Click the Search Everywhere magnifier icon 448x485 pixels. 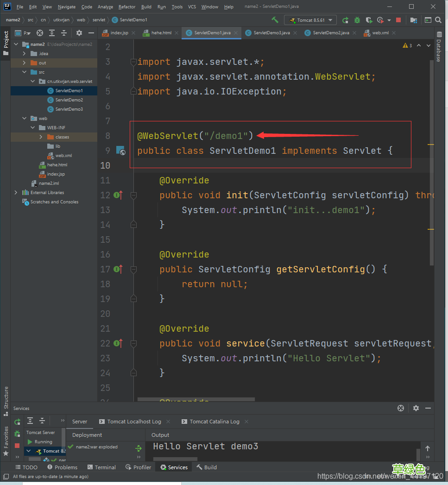(438, 20)
